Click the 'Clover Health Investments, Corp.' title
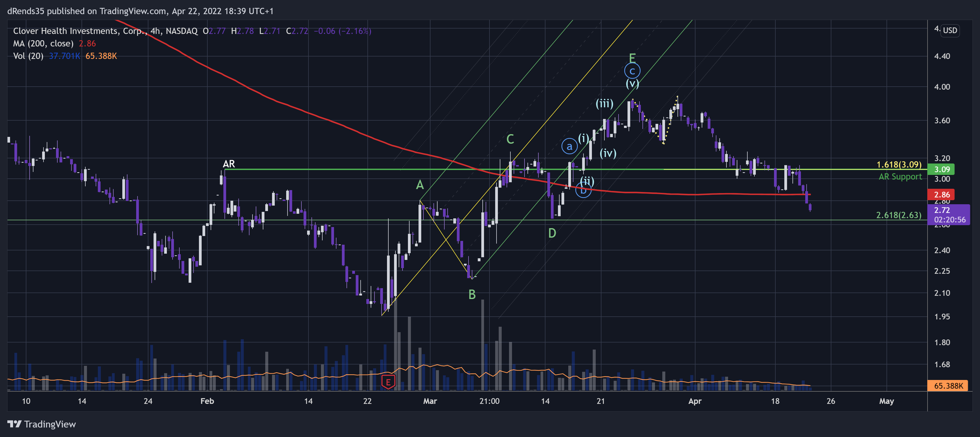This screenshot has width=980, height=437. point(80,31)
